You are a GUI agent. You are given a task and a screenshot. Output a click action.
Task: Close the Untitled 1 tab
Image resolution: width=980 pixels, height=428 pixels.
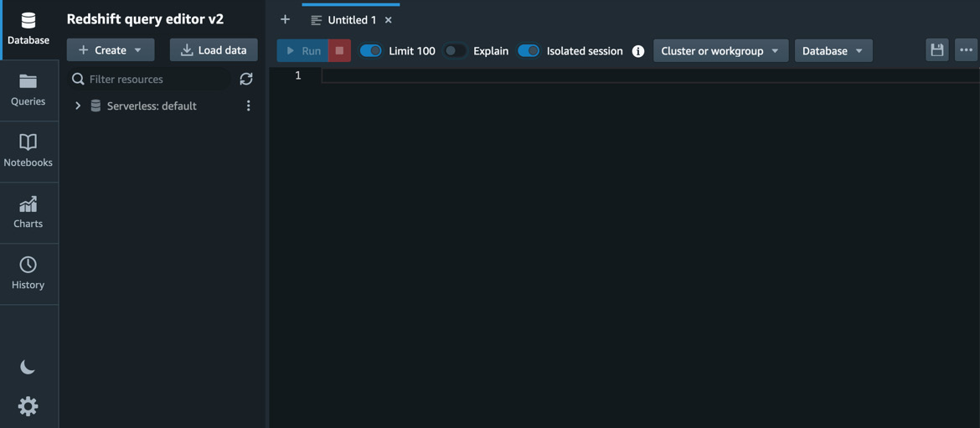click(x=388, y=20)
